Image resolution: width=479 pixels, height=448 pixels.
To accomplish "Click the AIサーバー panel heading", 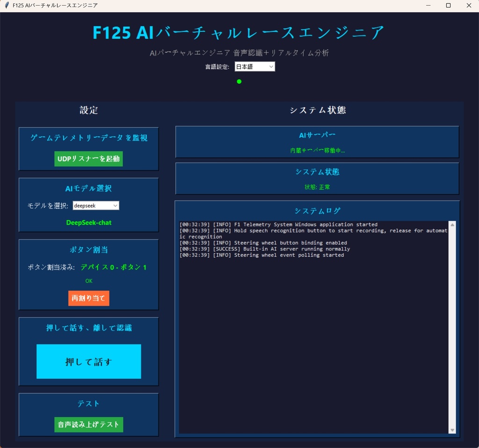I will click(317, 135).
